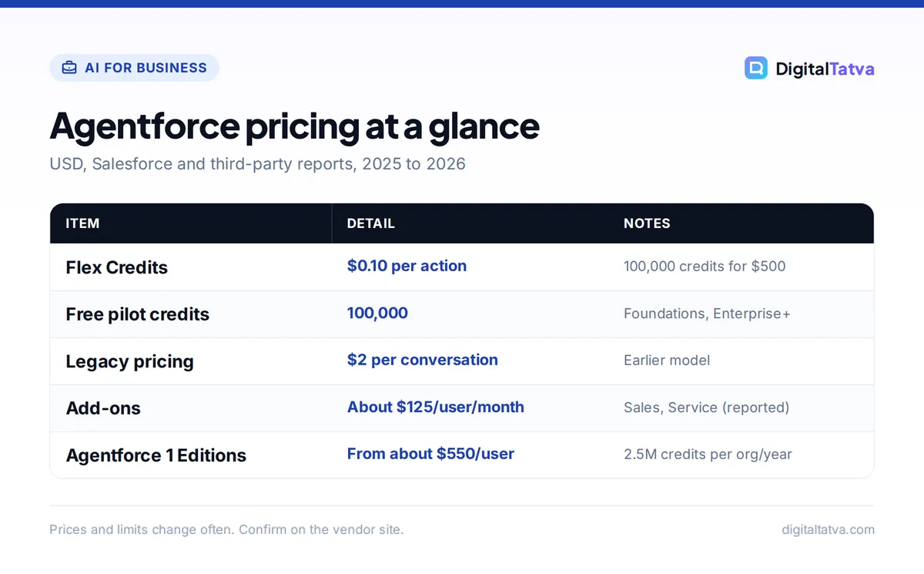Select the 'Agentforce 1 Editions' row label
Image resolution: width=924 pixels, height=574 pixels.
[156, 455]
